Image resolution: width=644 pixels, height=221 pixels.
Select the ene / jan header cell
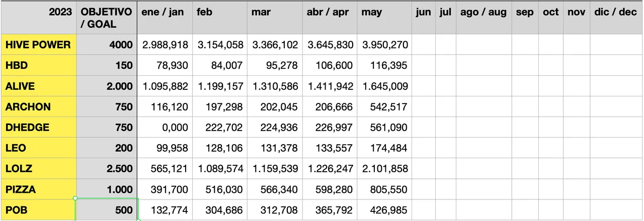click(x=164, y=13)
